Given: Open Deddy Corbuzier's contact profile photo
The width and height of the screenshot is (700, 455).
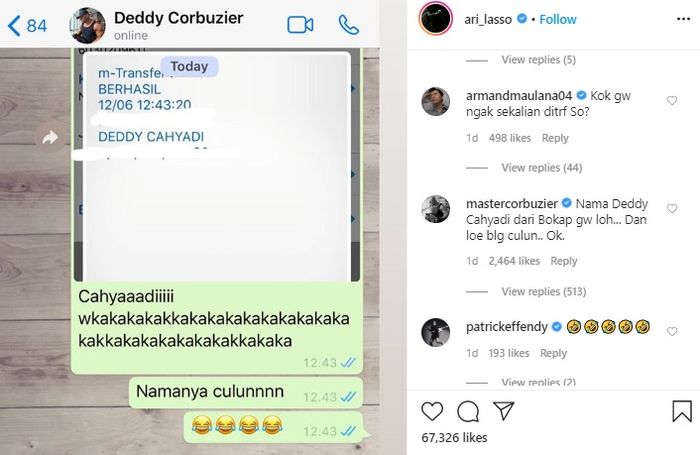Looking at the screenshot, I should [88, 25].
